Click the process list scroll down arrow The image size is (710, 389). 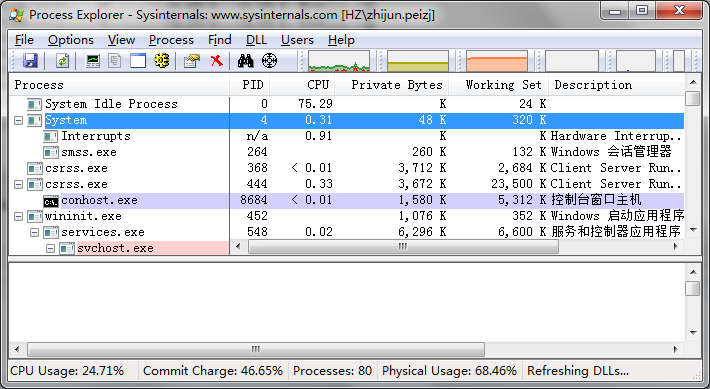[x=693, y=231]
